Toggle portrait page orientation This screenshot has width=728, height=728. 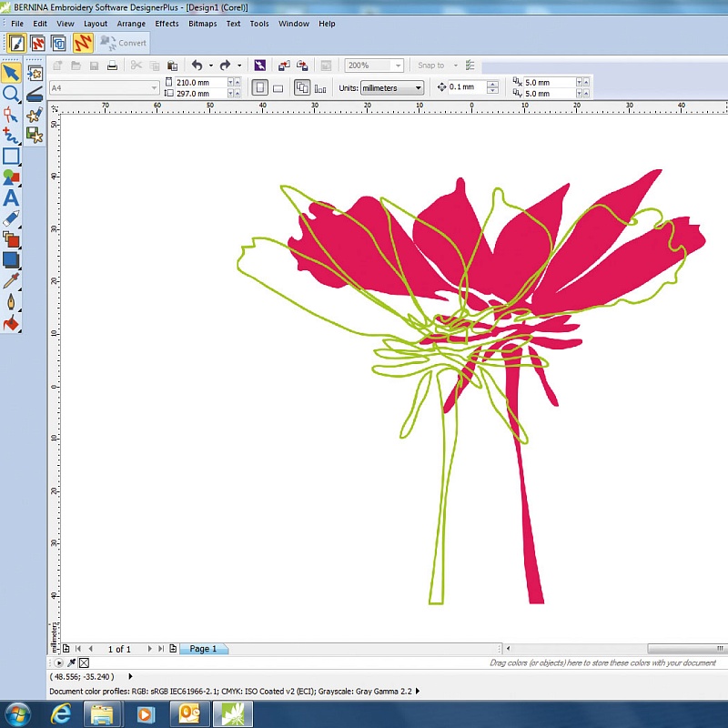point(259,88)
